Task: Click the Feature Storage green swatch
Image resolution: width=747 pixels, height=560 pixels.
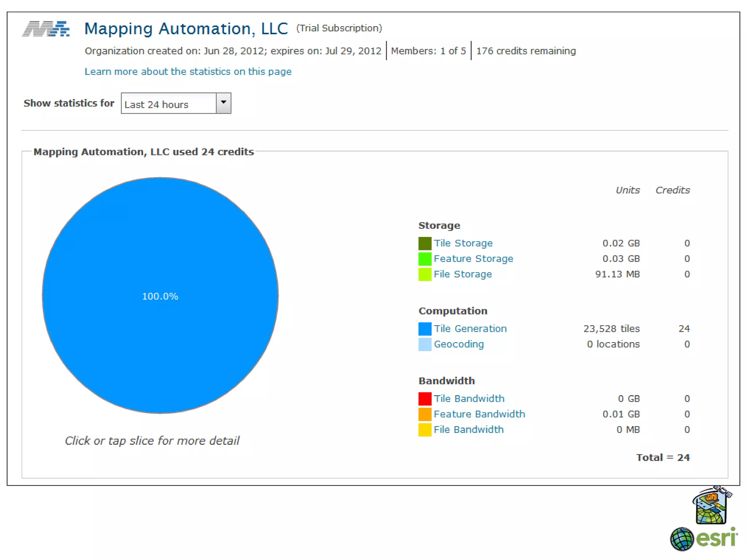Action: tap(425, 259)
